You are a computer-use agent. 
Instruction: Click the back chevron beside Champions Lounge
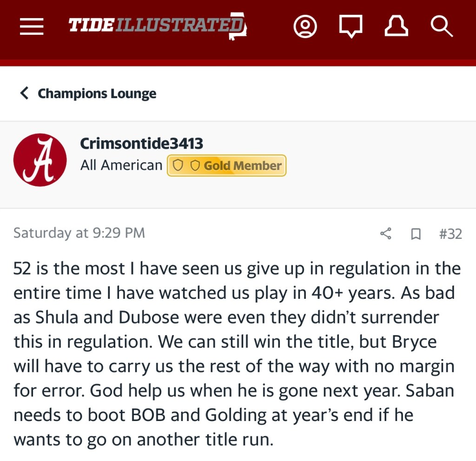[x=25, y=93]
